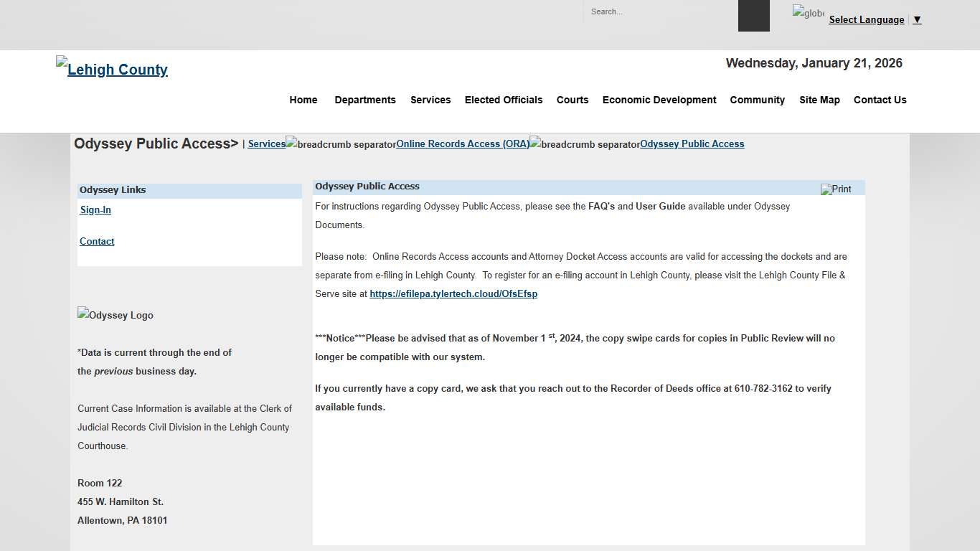Go to the Home menu item
Image resolution: width=980 pixels, height=551 pixels.
pos(303,100)
